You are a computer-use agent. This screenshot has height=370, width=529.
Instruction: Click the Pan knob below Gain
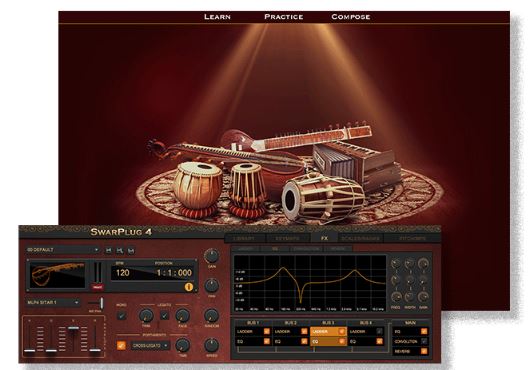[x=212, y=286]
